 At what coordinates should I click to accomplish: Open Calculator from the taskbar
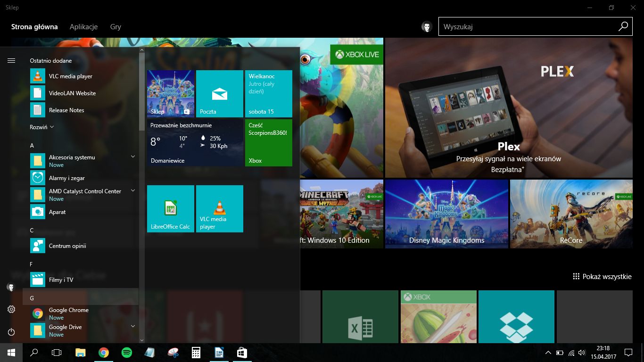[x=196, y=353]
